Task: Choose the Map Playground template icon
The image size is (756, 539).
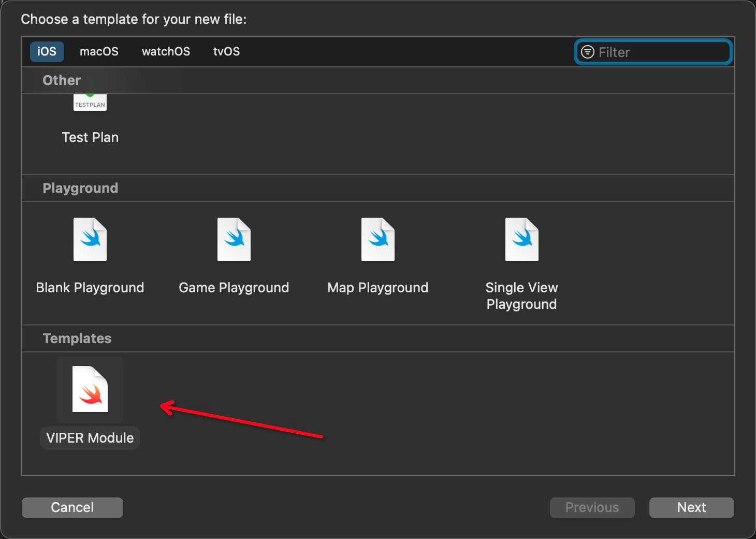Action: [x=378, y=239]
